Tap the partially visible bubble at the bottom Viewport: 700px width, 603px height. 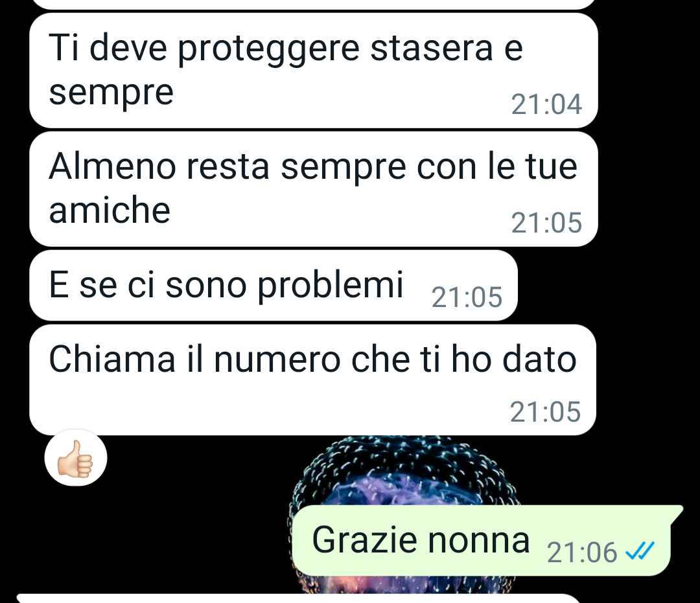point(298,598)
